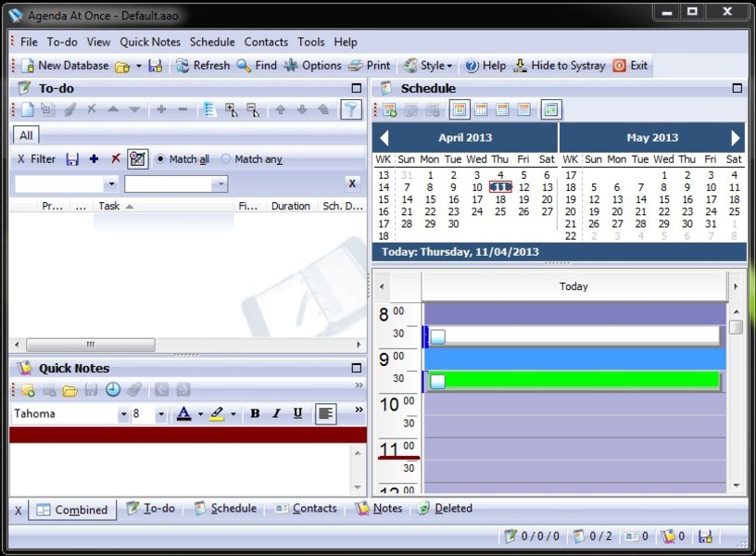Switch to day view in Schedule toolbar
The width and height of the screenshot is (756, 556).
(460, 110)
